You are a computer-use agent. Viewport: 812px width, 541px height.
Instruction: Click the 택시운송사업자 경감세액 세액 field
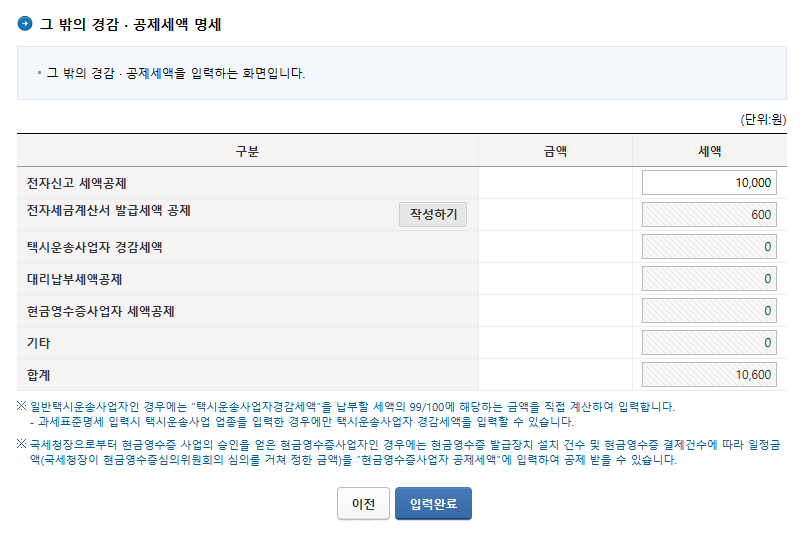[x=709, y=247]
